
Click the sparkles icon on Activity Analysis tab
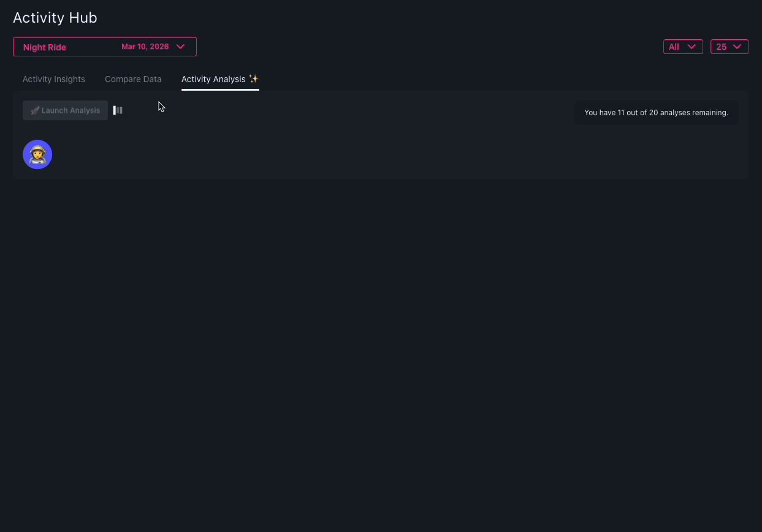click(x=253, y=78)
